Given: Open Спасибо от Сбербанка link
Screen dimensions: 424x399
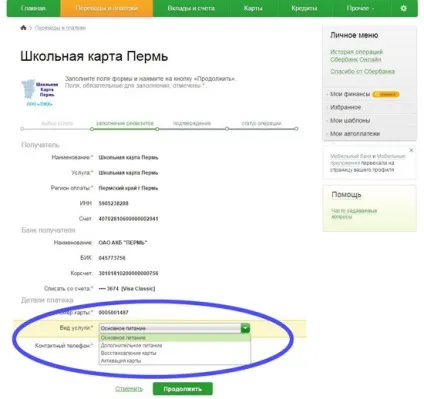Looking at the screenshot, I should [362, 72].
